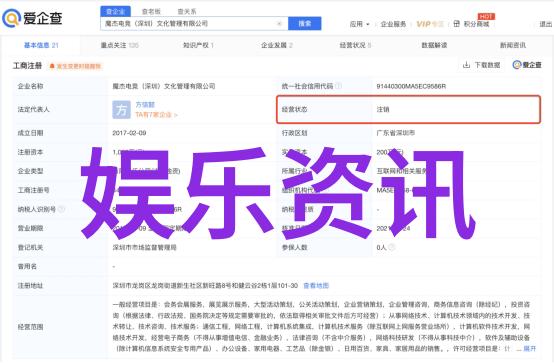The image size is (554, 363).
Task: Select the 查关系 search tab
Action: [x=187, y=12]
